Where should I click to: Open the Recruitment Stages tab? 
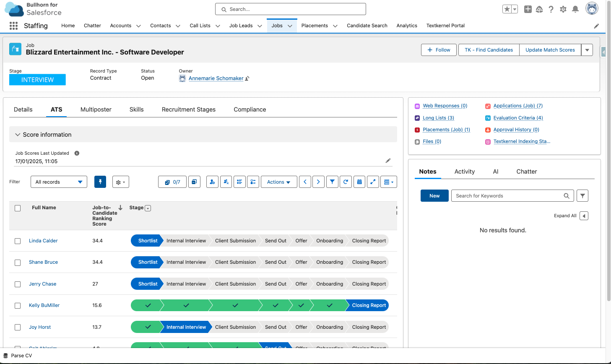pyautogui.click(x=189, y=109)
